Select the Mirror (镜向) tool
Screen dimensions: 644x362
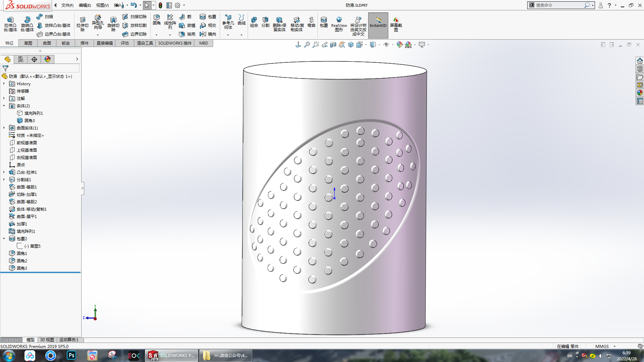[x=208, y=34]
